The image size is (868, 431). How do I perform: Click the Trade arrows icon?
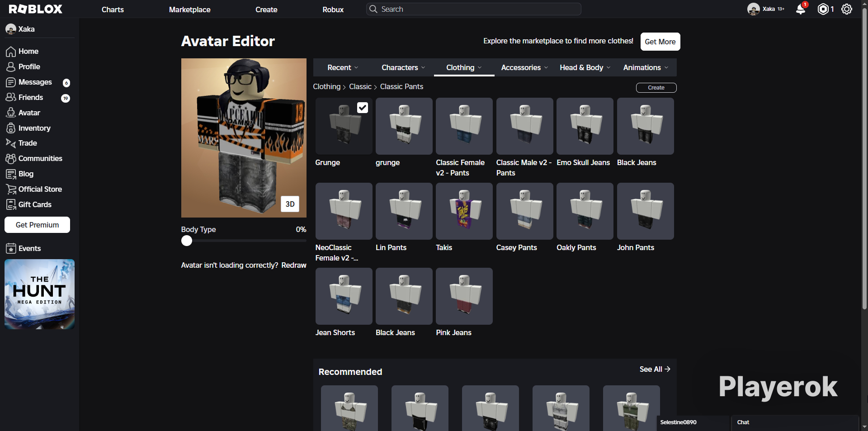(x=11, y=143)
